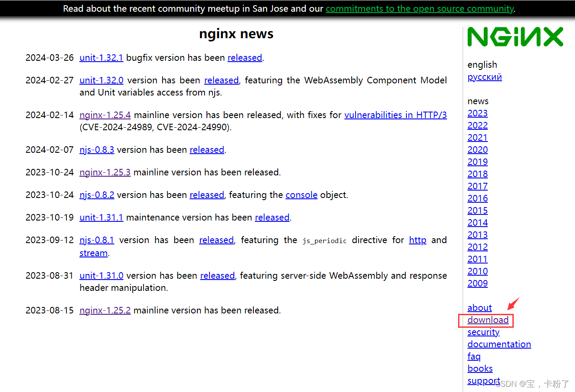575x392 pixels.
Task: Click released link for njs-0.8.3
Action: (207, 150)
